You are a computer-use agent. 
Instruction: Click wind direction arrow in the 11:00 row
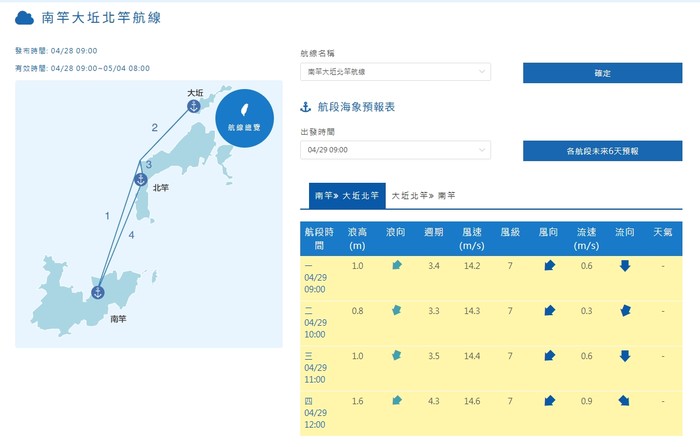click(549, 356)
